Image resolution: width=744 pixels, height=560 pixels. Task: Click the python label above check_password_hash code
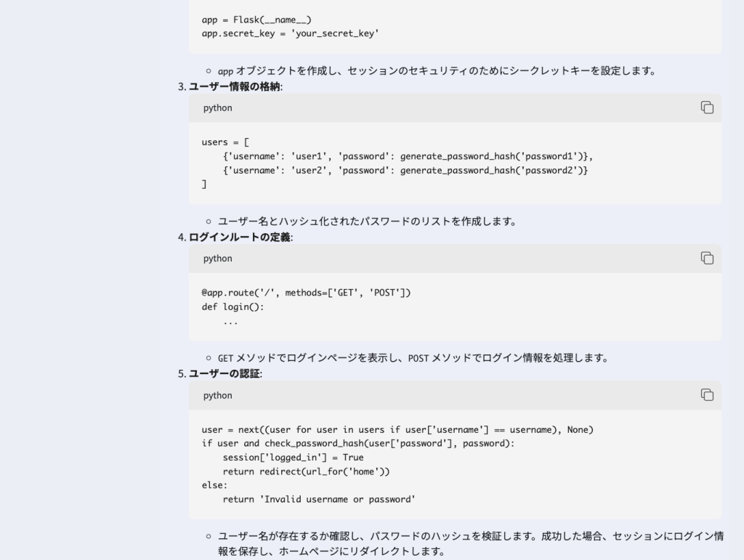(x=218, y=396)
